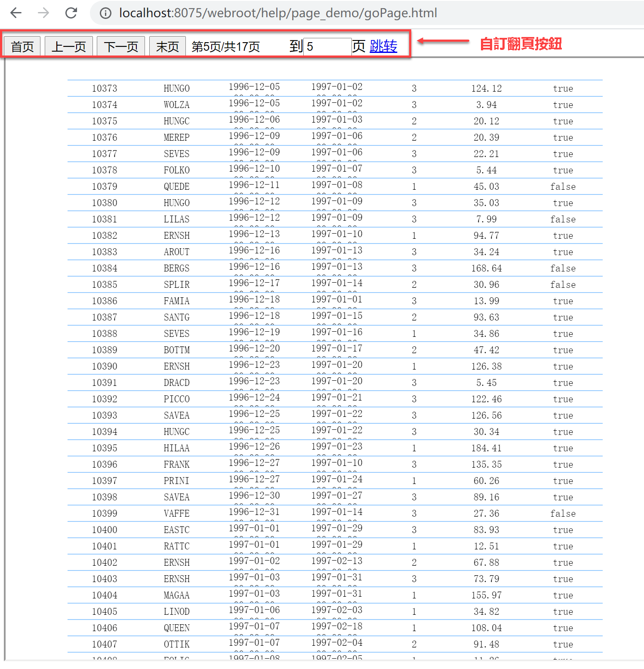Screen dimensions: 644x669
Task: Click customer cell AROUT
Action: [x=176, y=252]
